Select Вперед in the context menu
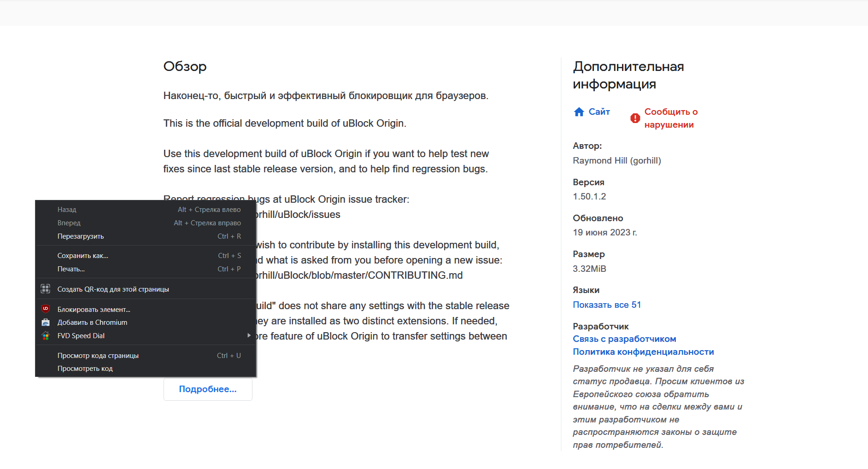The width and height of the screenshot is (868, 469). 146,223
